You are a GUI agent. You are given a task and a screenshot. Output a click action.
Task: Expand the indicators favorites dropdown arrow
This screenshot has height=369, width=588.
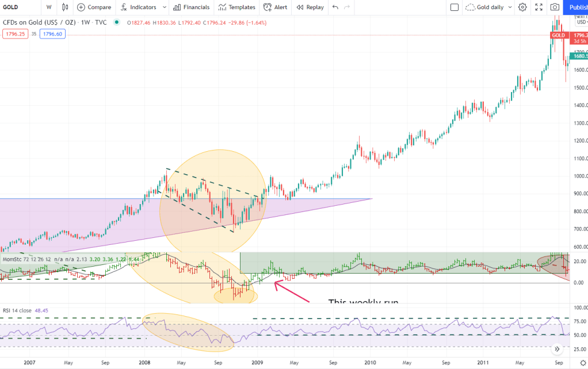pos(165,7)
